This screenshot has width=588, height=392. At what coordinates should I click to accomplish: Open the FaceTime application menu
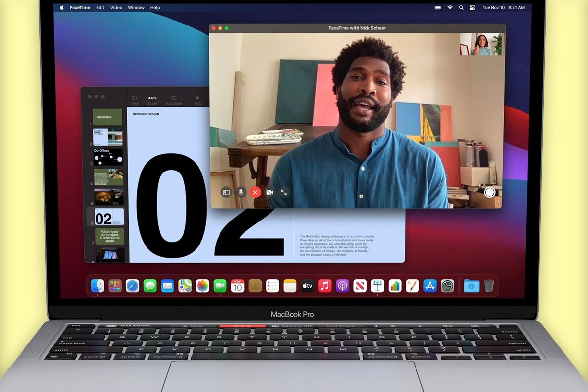point(79,7)
